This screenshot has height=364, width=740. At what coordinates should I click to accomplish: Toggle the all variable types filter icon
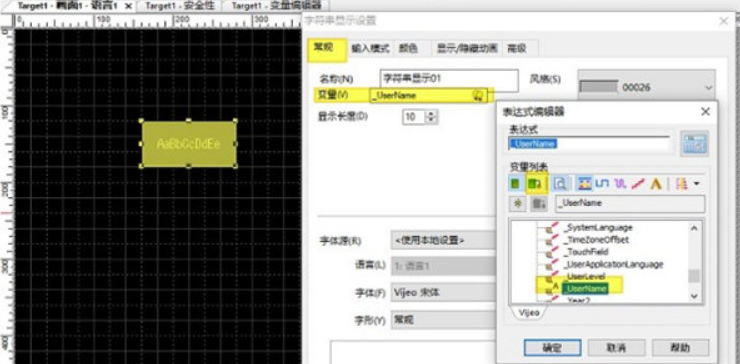(584, 184)
